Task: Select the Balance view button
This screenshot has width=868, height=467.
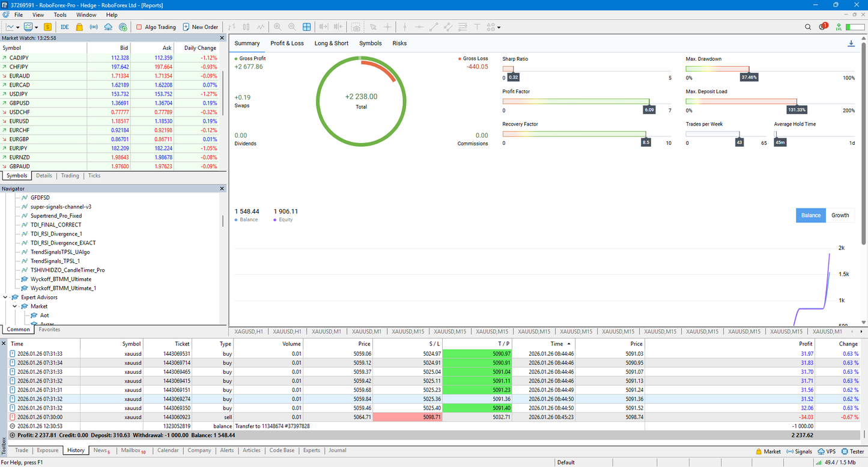Action: pos(810,215)
